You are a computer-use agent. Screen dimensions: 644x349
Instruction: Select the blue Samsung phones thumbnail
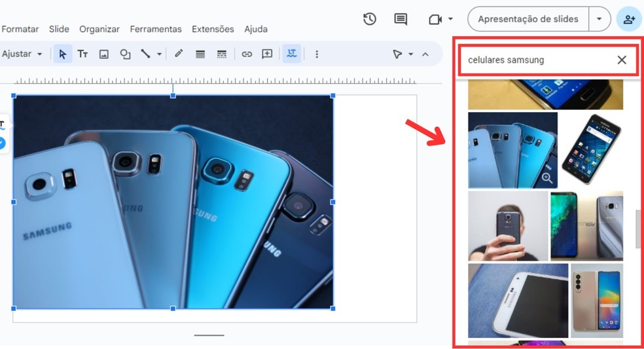pyautogui.click(x=512, y=150)
